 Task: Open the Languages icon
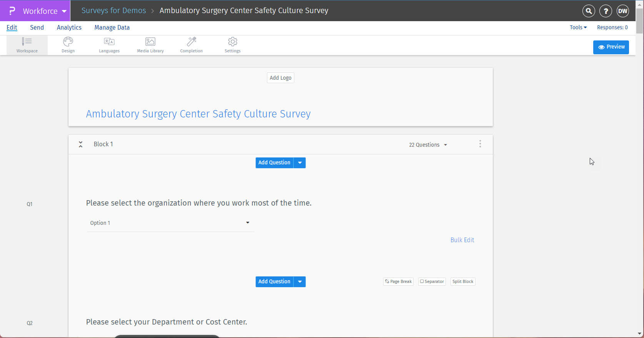[109, 45]
